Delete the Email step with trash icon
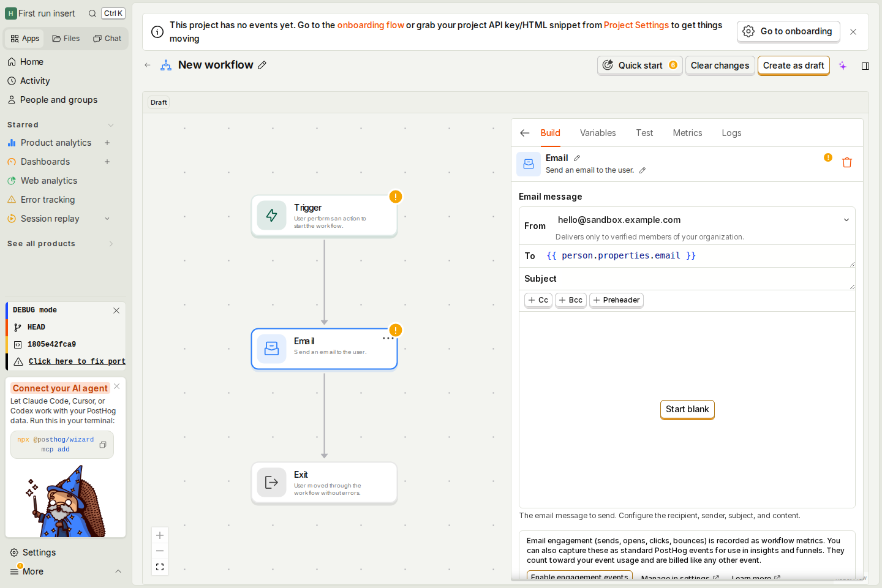882x588 pixels. tap(847, 162)
